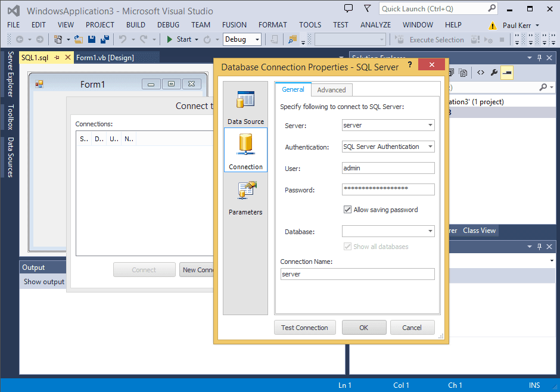Open the FUSION menu
The image size is (560, 392).
tap(234, 24)
